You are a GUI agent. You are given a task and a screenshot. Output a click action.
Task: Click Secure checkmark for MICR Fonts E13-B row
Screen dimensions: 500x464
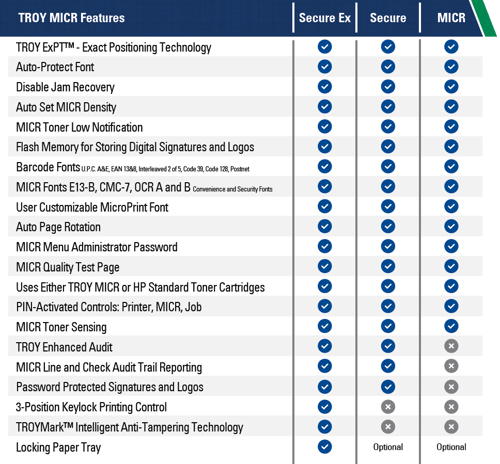pos(388,186)
